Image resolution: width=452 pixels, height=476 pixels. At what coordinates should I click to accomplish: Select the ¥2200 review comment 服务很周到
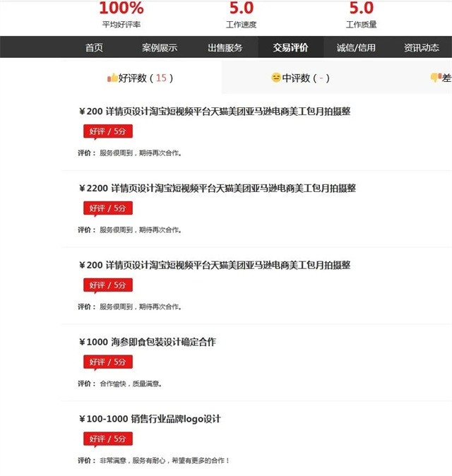(141, 230)
